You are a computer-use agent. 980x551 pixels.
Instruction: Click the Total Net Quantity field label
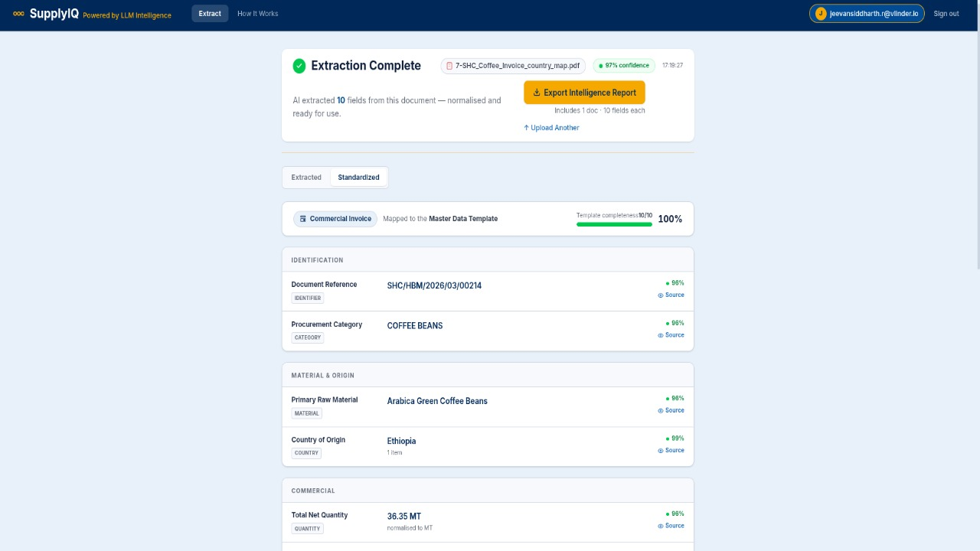coord(319,515)
